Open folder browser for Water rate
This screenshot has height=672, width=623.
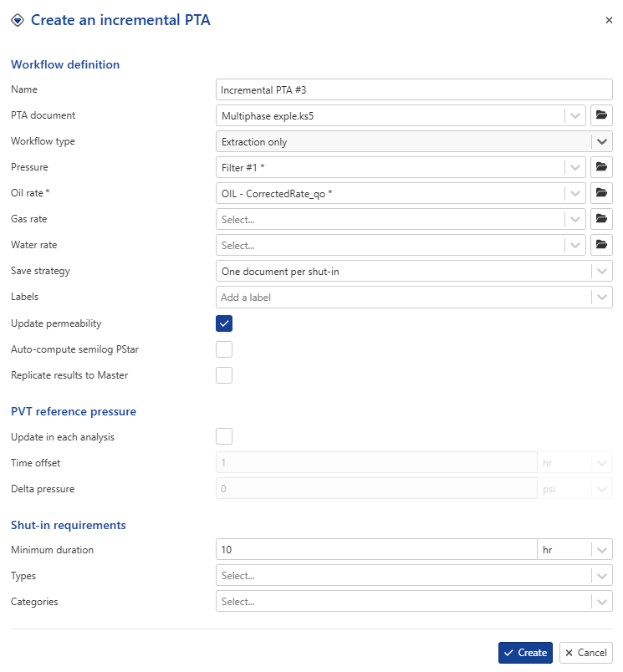pos(601,245)
